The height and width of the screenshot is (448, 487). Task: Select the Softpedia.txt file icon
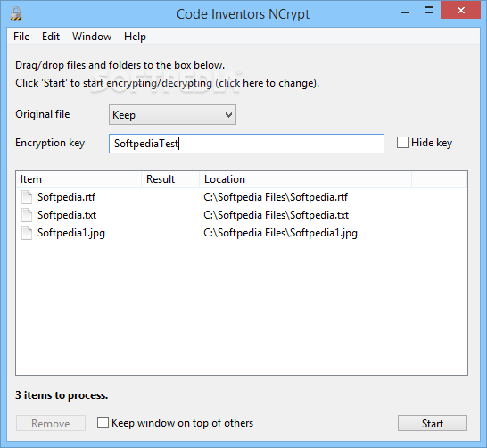pos(27,215)
